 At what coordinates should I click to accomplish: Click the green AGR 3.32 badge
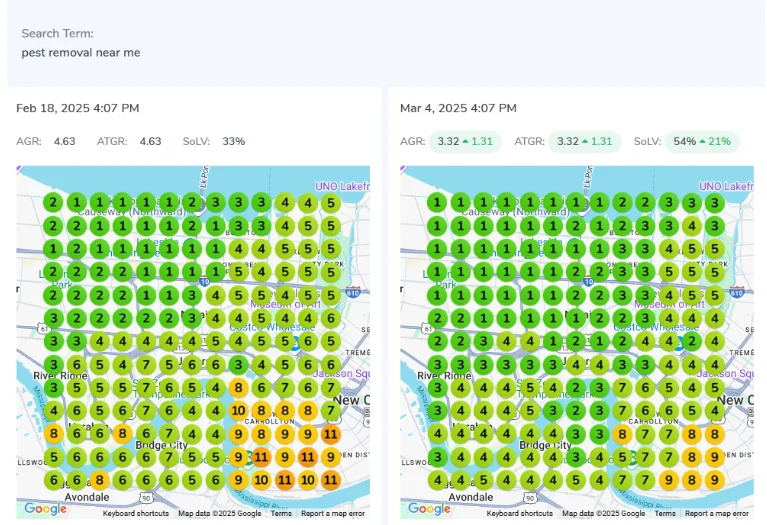465,142
